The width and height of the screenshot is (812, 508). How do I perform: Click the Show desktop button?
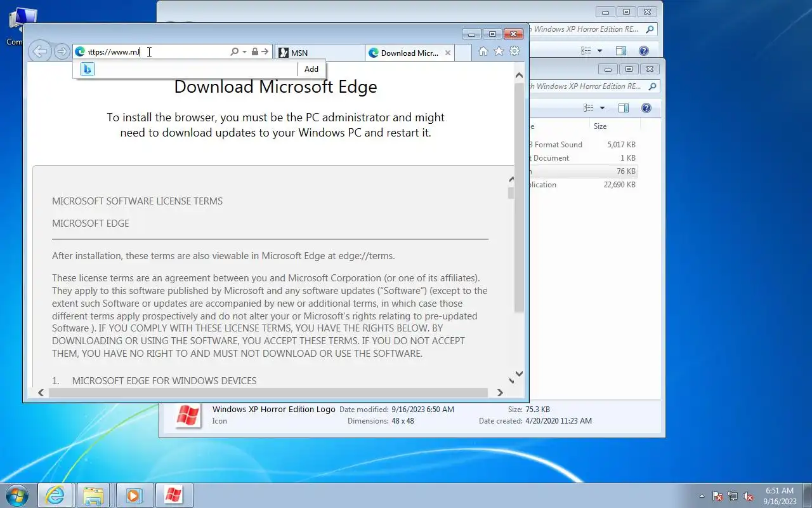pos(807,495)
